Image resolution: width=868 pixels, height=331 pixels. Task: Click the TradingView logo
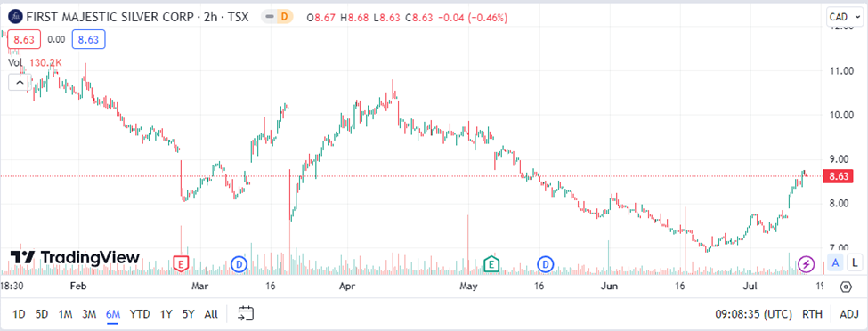click(75, 257)
